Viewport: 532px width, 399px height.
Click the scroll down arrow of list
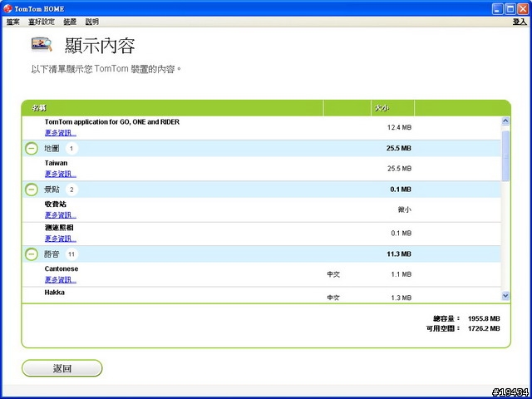pos(505,296)
